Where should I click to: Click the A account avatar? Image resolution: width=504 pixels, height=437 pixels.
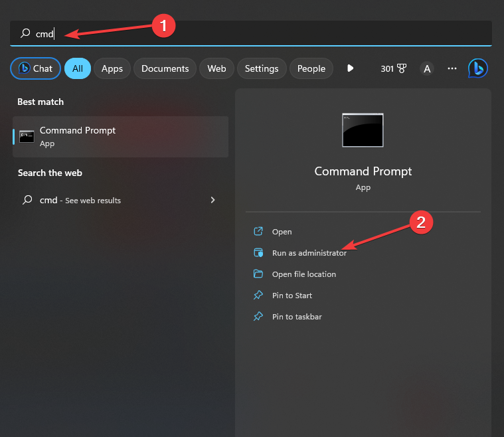pyautogui.click(x=427, y=68)
